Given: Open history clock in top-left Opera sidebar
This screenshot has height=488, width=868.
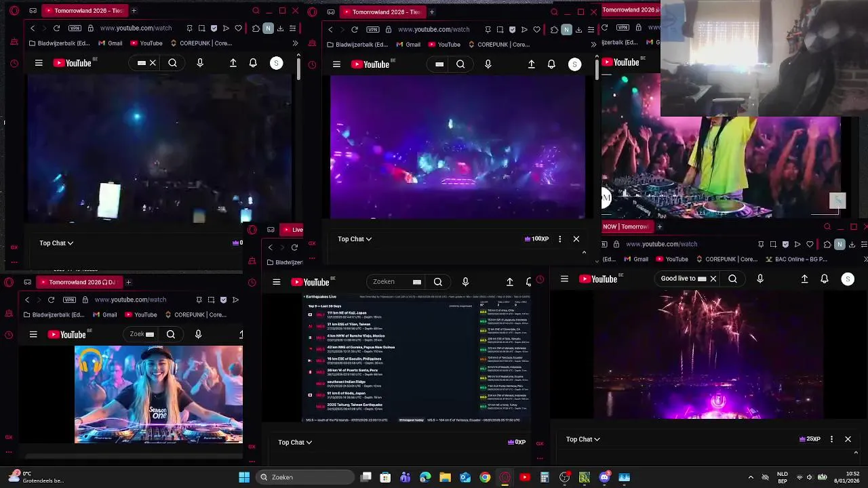Looking at the screenshot, I should click(14, 64).
